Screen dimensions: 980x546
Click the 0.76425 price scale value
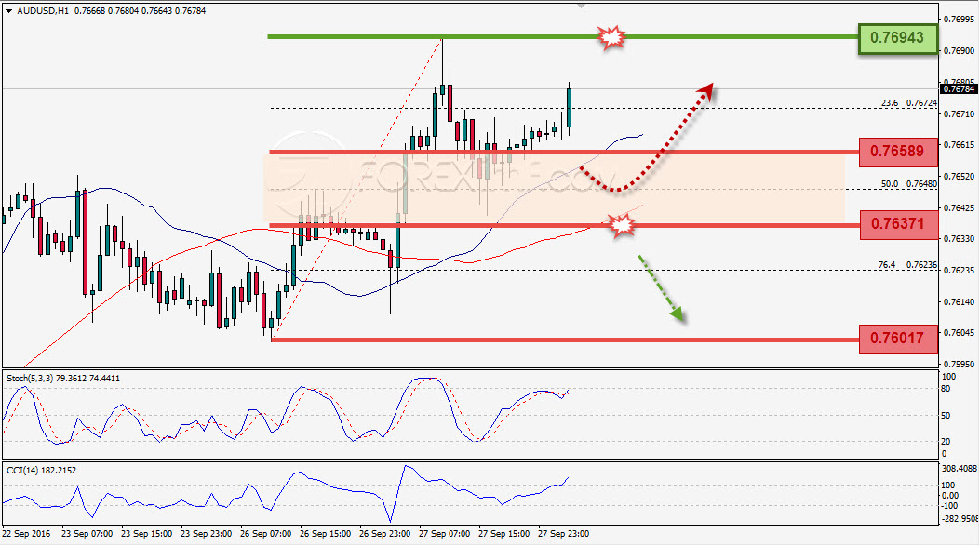pos(960,207)
